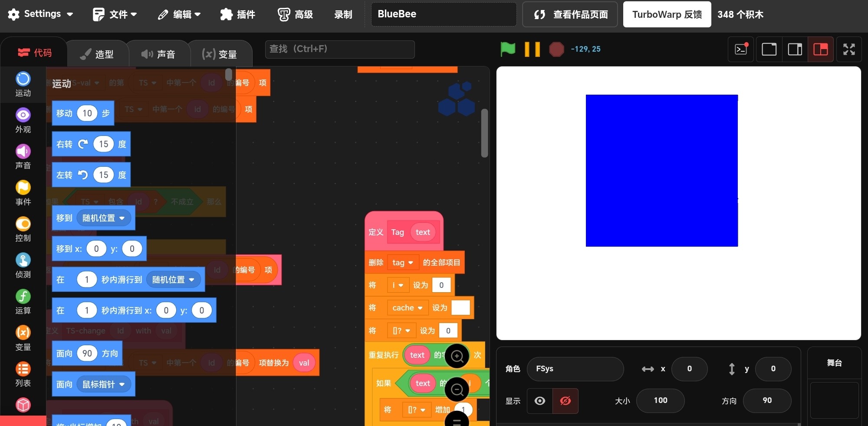The width and height of the screenshot is (868, 426).
Task: Select the 列表 Lists block category
Action: (23, 375)
